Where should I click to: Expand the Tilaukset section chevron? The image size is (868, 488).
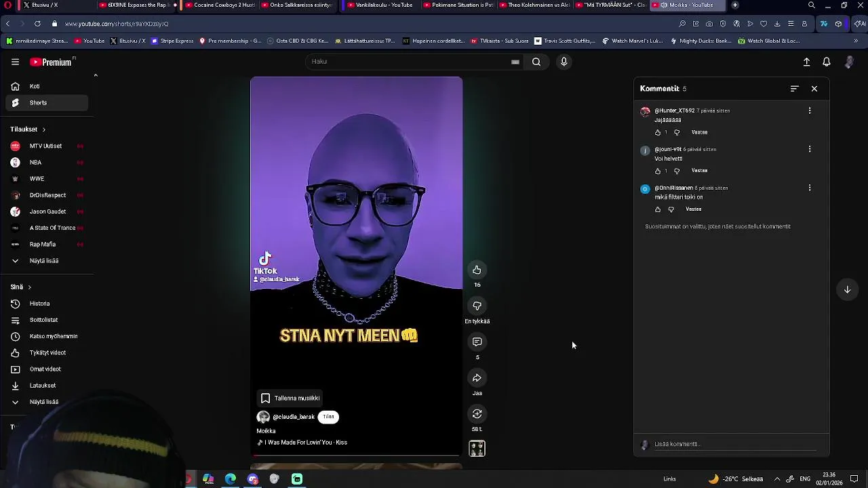pyautogui.click(x=44, y=129)
